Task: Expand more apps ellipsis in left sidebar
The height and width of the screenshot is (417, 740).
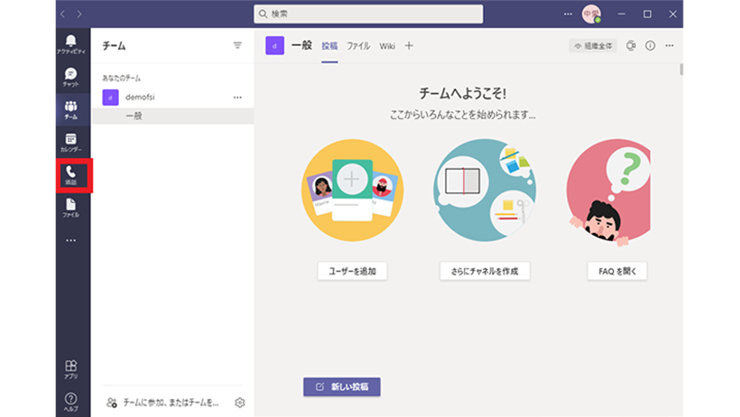Action: (x=71, y=240)
